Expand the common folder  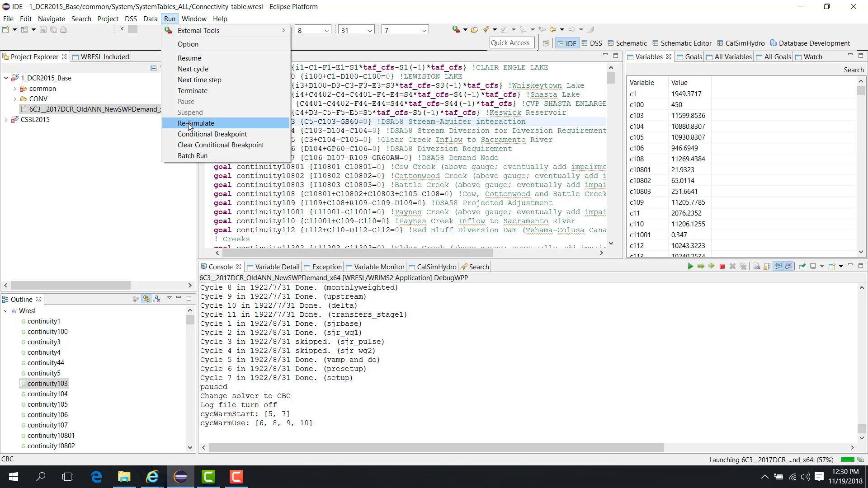tap(15, 89)
